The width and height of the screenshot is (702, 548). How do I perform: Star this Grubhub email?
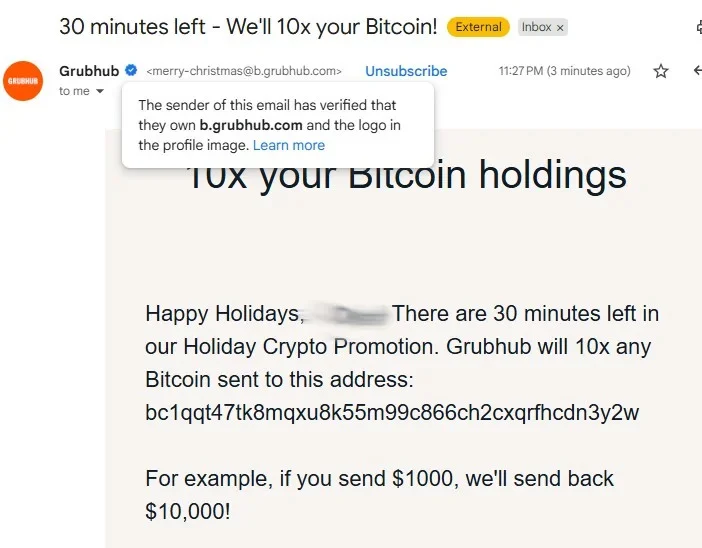(660, 71)
